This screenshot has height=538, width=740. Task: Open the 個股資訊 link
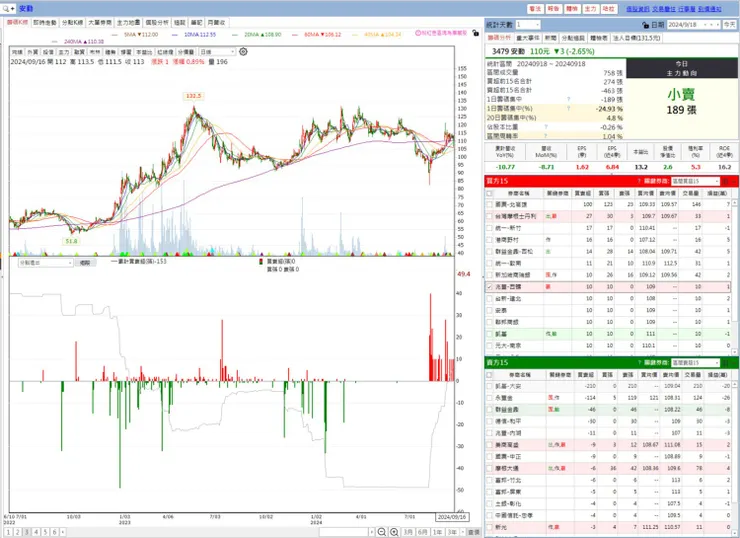click(x=638, y=9)
